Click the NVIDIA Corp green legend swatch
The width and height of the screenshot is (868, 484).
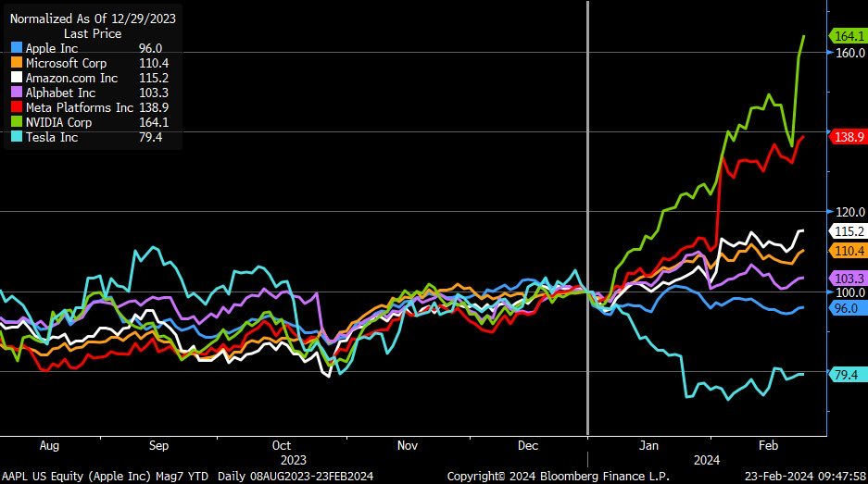tap(17, 122)
